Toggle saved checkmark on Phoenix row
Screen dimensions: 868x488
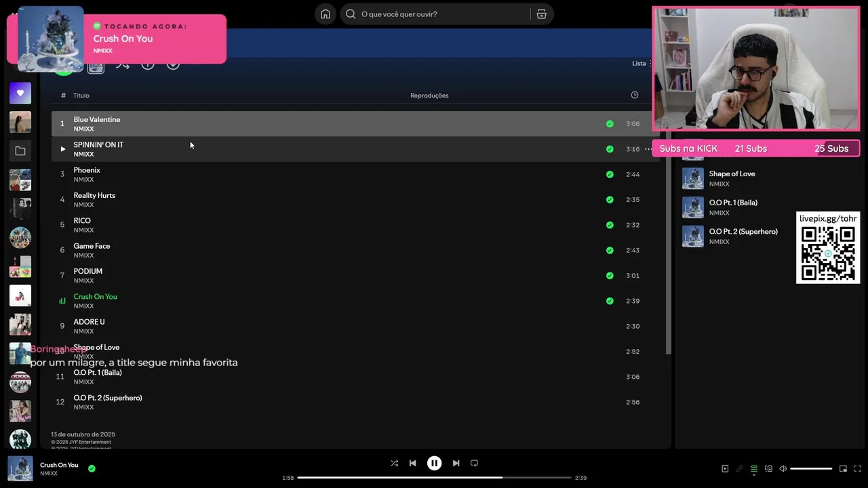[610, 174]
